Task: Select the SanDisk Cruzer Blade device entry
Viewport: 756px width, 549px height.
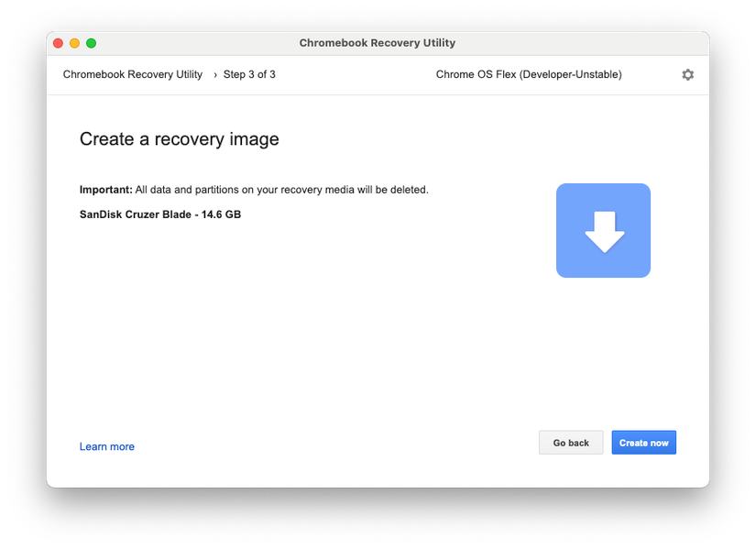Action: point(159,214)
